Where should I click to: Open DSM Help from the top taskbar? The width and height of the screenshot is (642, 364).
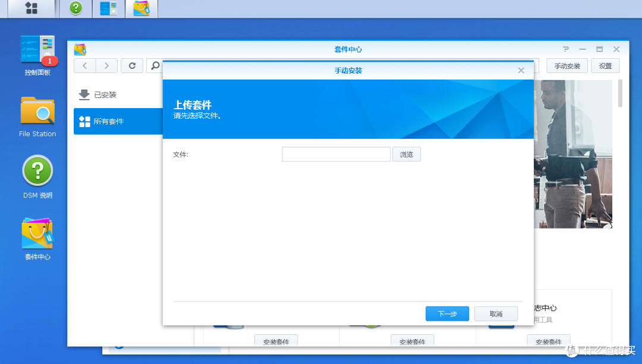75,8
